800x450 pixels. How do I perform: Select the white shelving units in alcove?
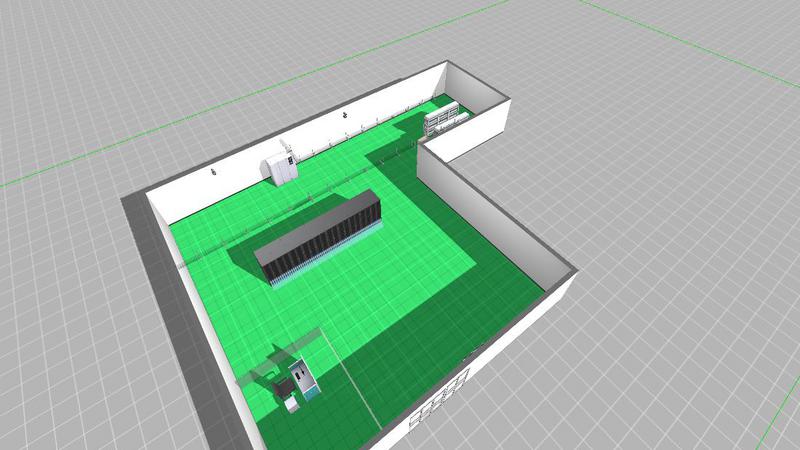coord(444,119)
